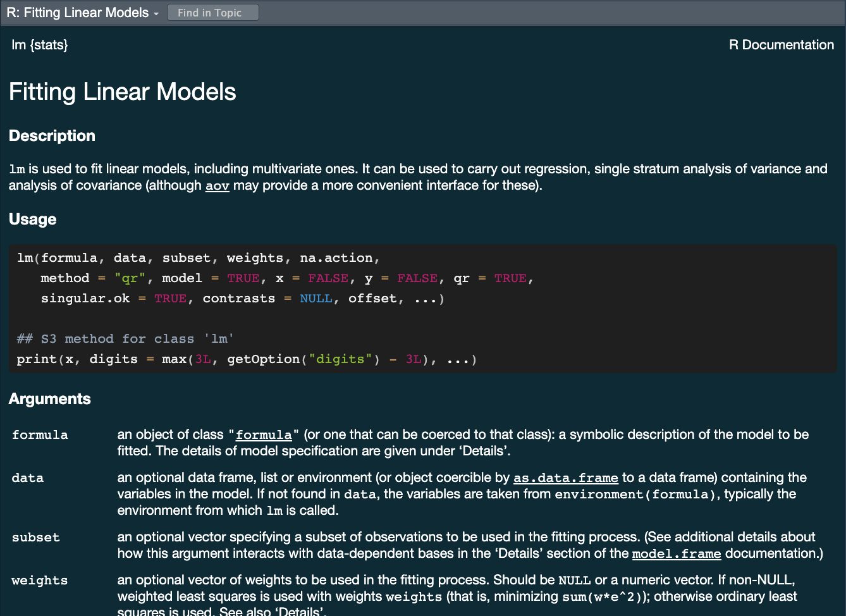Image resolution: width=846 pixels, height=616 pixels.
Task: Click the "subset" argument name in the arguments table
Action: coord(35,538)
